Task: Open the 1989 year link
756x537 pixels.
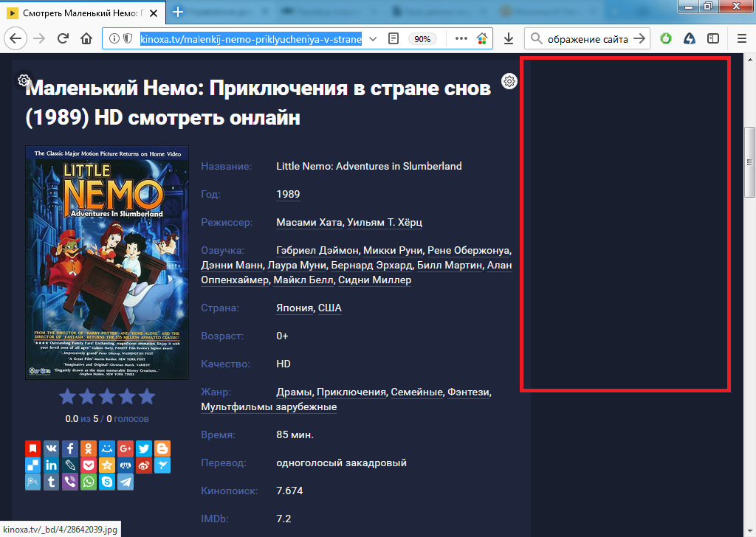Action: click(288, 194)
